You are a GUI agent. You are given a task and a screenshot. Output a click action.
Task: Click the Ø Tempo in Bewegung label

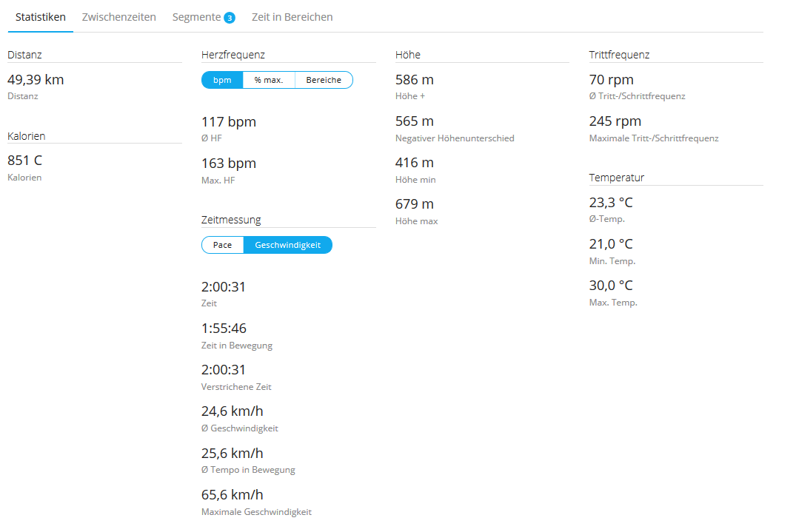tap(248, 470)
